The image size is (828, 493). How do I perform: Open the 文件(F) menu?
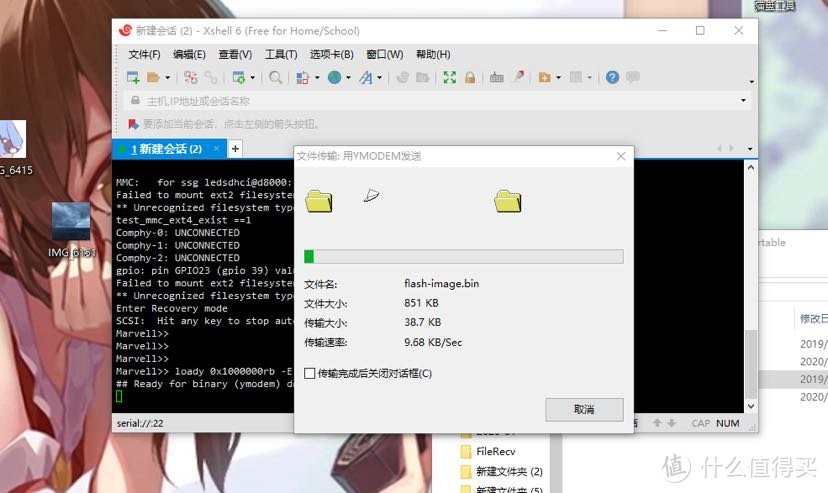[x=144, y=54]
